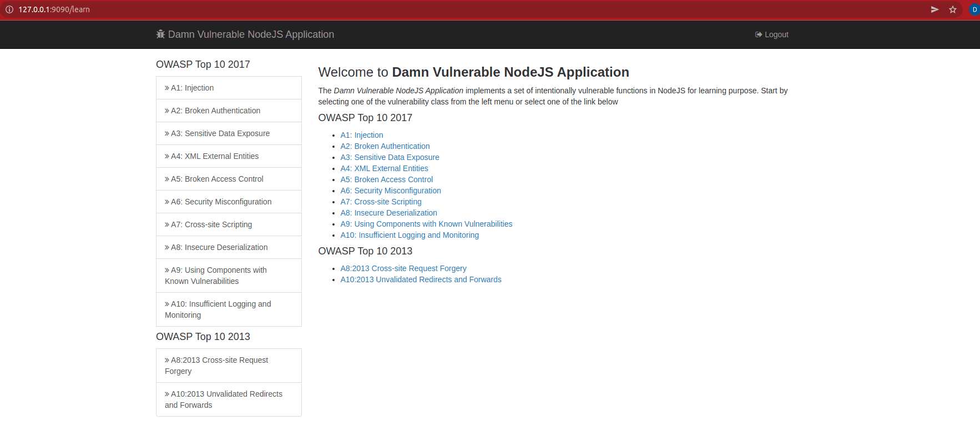
Task: Follow the A1: Injection link in the main list
Action: pyautogui.click(x=362, y=135)
